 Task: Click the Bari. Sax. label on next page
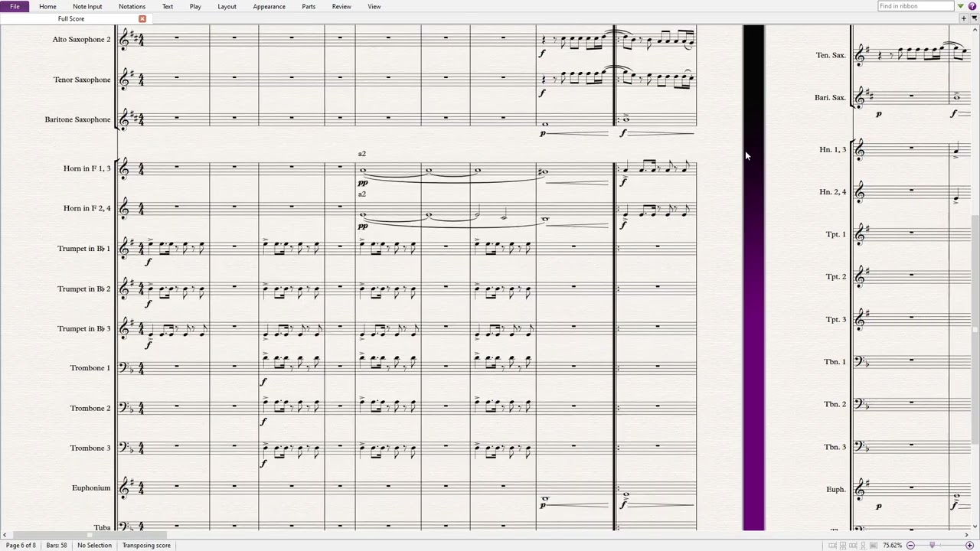coord(830,97)
